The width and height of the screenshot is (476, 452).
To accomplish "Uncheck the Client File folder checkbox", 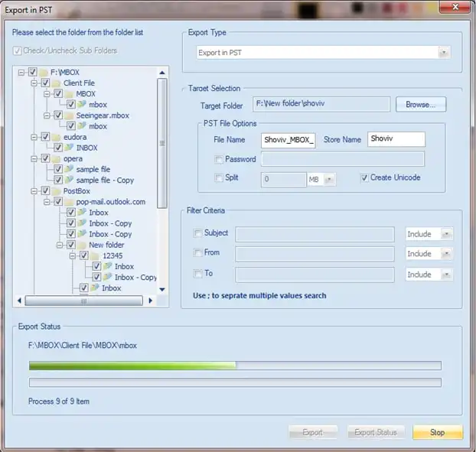I will click(45, 83).
